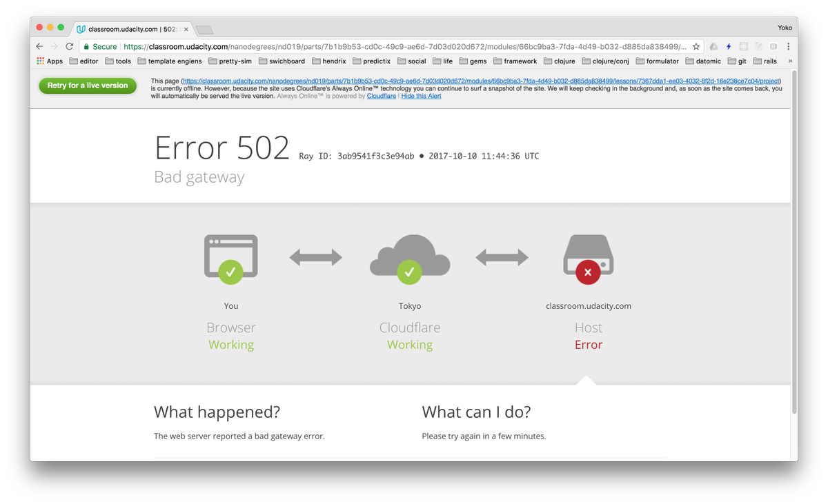Click the page vertical scrollbar

coord(794,241)
